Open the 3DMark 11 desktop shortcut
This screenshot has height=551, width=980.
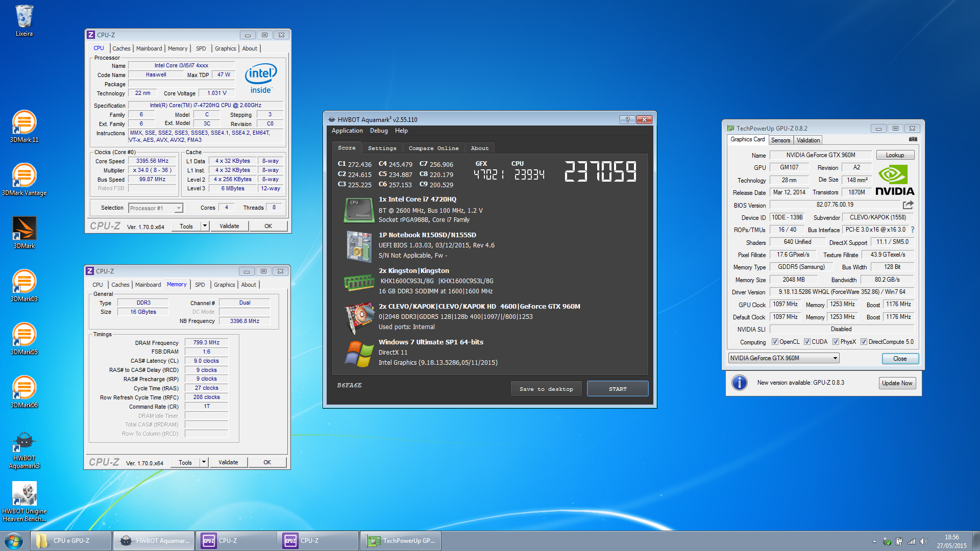pos(24,127)
